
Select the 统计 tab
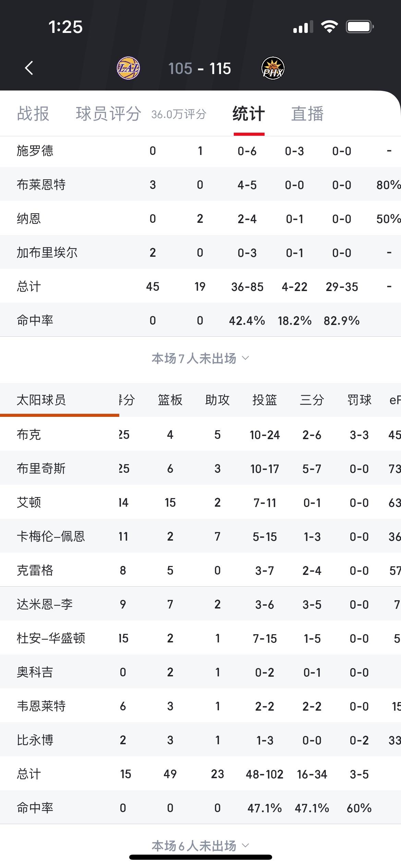click(249, 113)
